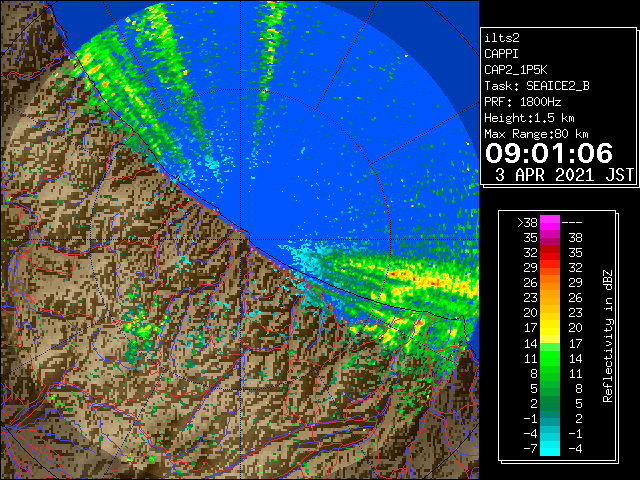Click the CAP2_1P5K text

click(516, 70)
